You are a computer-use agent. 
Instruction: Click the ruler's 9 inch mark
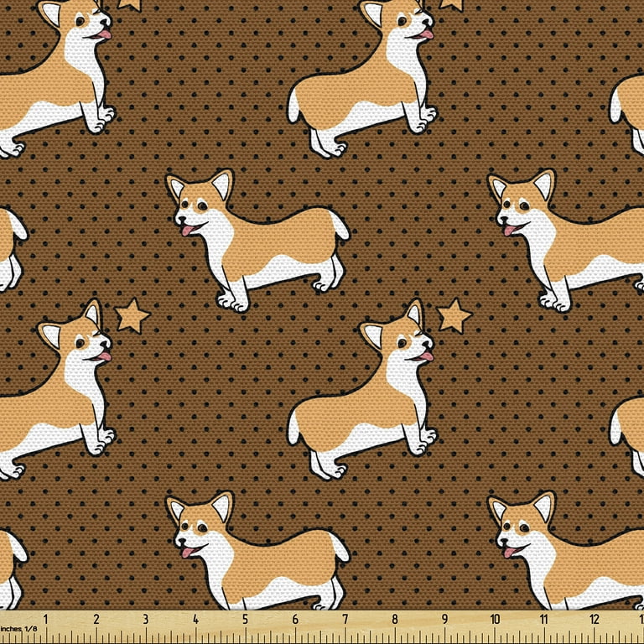(445, 620)
